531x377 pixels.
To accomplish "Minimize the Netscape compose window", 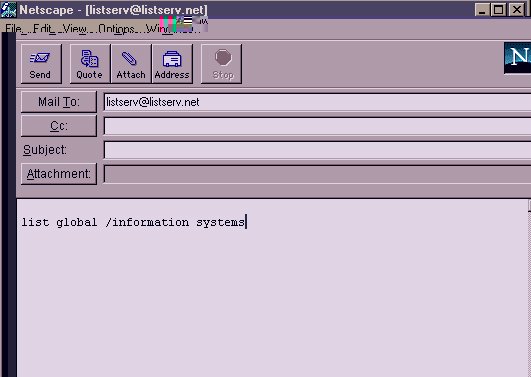I will tap(482, 9).
